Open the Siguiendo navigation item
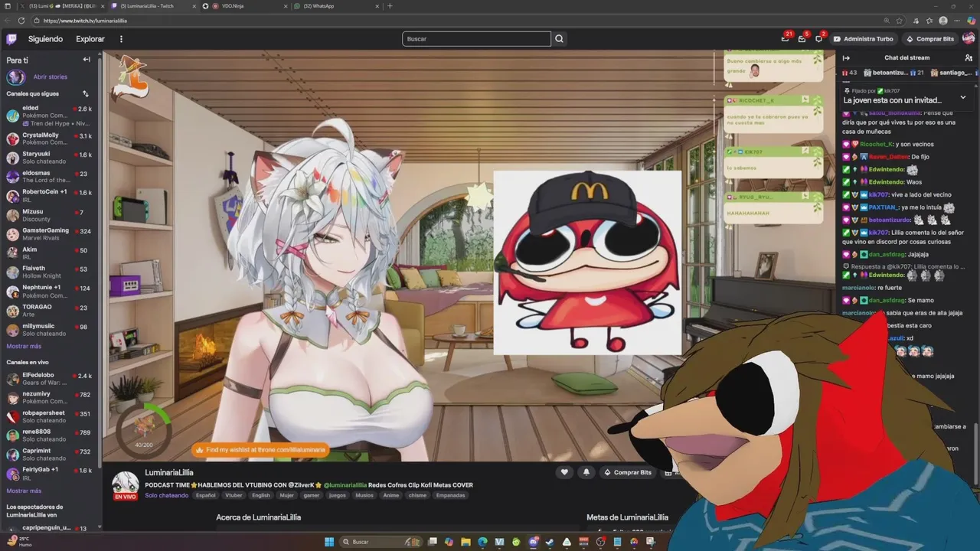This screenshot has width=980, height=551. tap(45, 39)
